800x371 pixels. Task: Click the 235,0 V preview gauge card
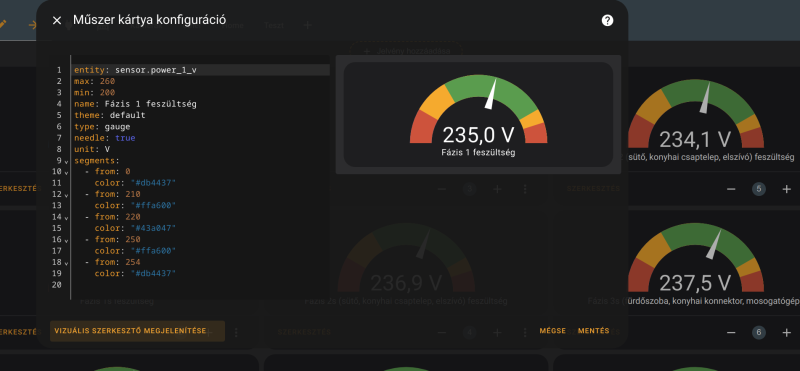478,115
